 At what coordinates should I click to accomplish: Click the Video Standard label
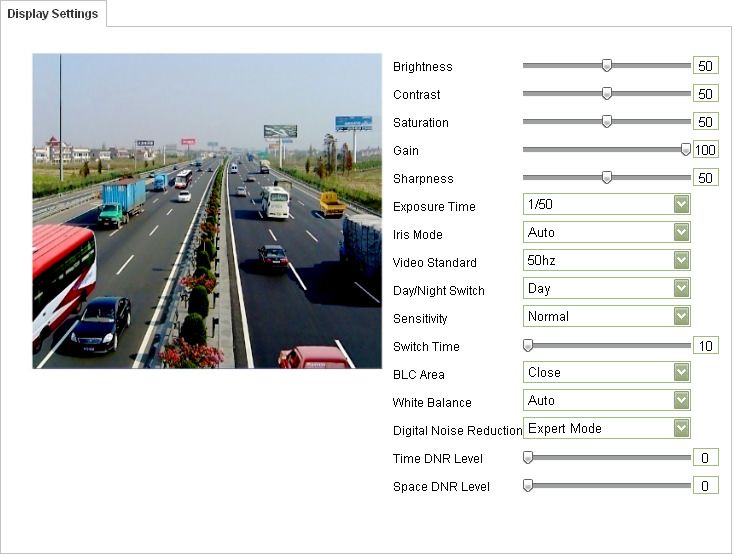(x=435, y=262)
